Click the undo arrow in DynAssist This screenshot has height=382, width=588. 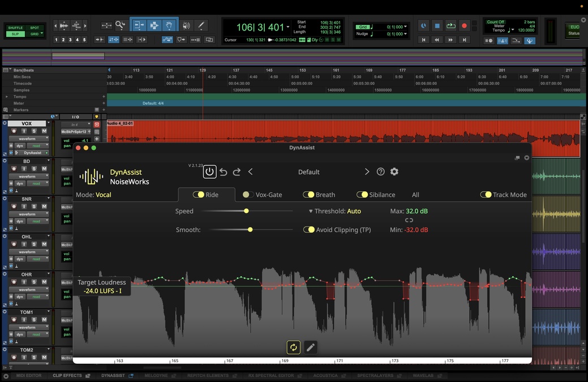pos(224,171)
